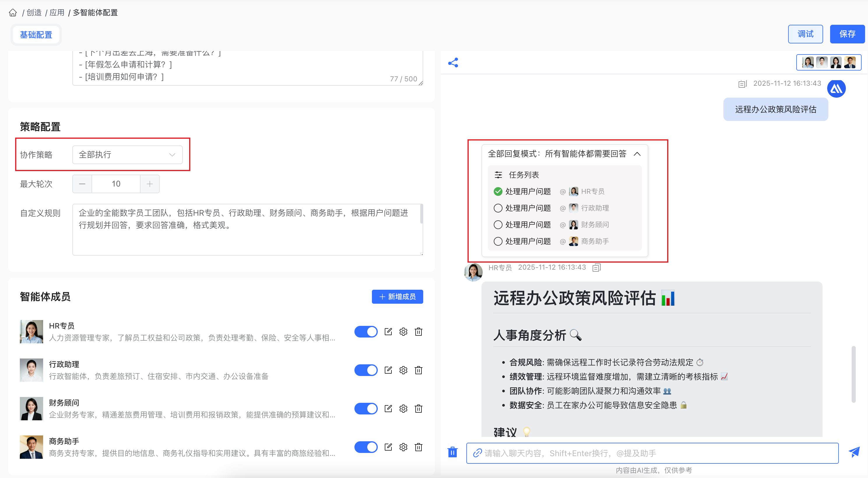This screenshot has width=868, height=478.
Task: Increase 最大轮次 with plus button
Action: (x=150, y=184)
